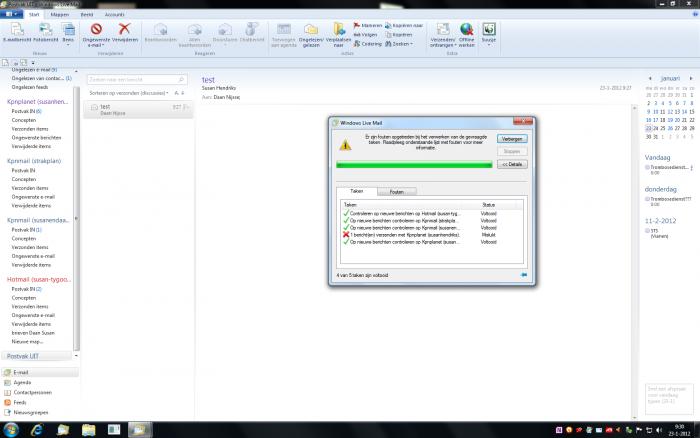Screen dimensions: 700x438
Task: Open the Items dropdown in the ribbon
Action: coord(68,33)
